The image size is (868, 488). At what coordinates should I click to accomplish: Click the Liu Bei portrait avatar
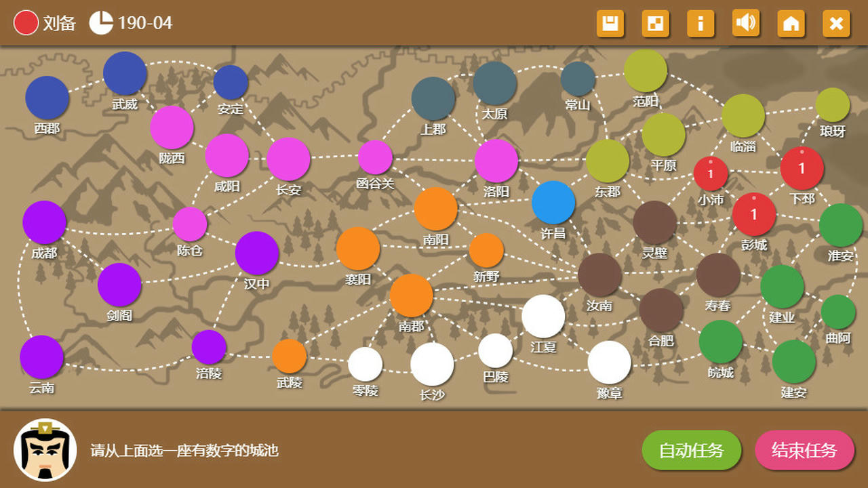tap(45, 450)
